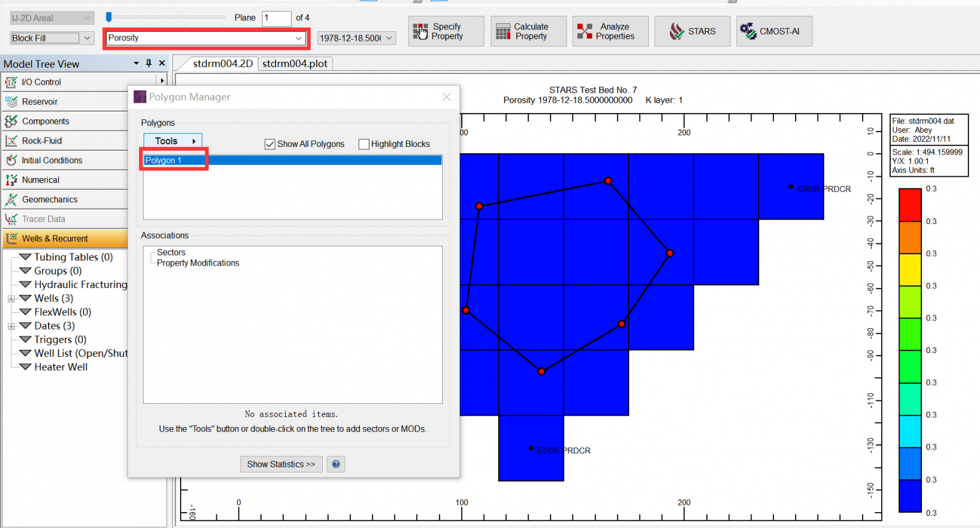This screenshot has height=528, width=980.
Task: Expand the Wells (3) tree node
Action: pyautogui.click(x=11, y=298)
